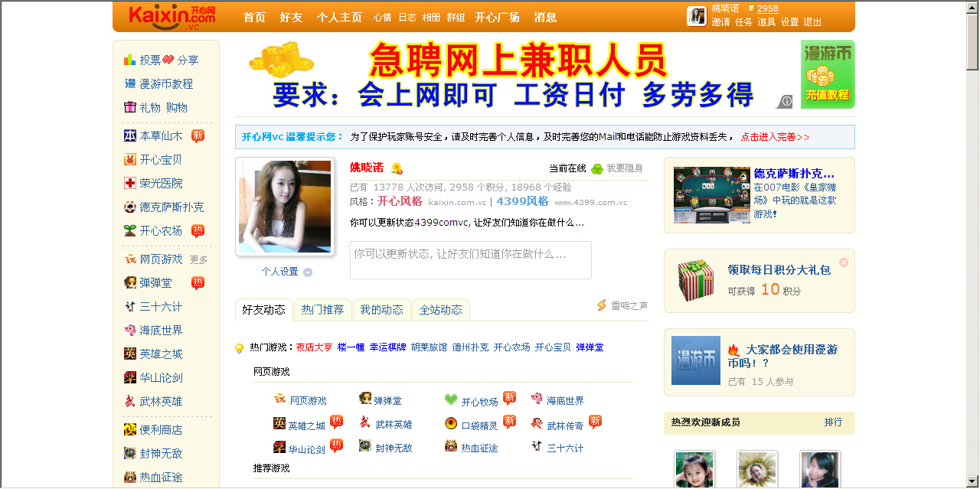
Task: Click the small avatar icon in the top bar
Action: (x=697, y=16)
